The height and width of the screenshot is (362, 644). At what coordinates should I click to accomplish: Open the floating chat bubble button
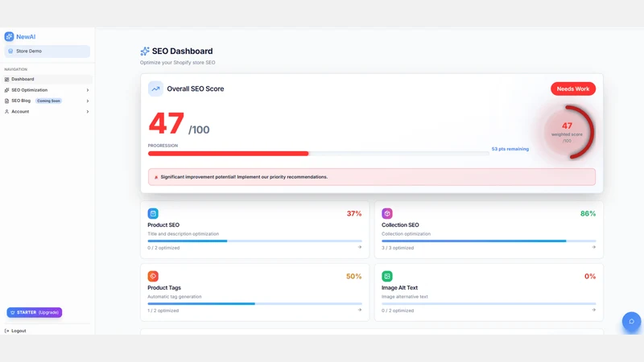click(x=631, y=321)
